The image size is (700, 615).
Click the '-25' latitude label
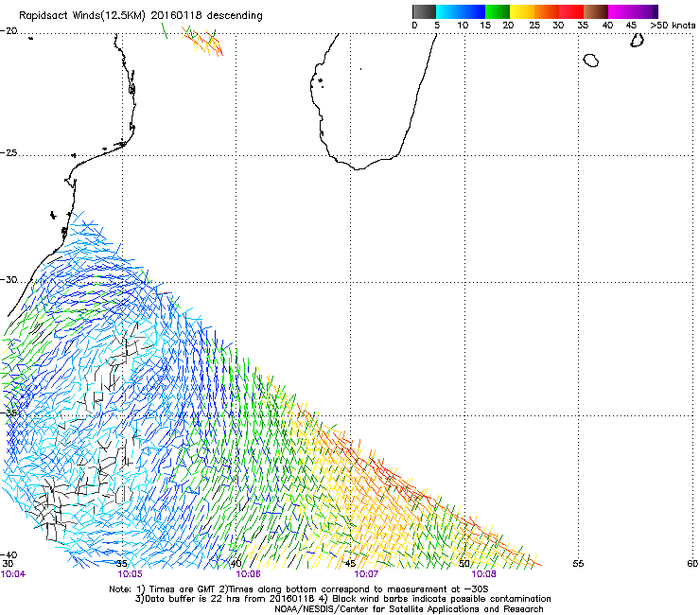tap(9, 152)
